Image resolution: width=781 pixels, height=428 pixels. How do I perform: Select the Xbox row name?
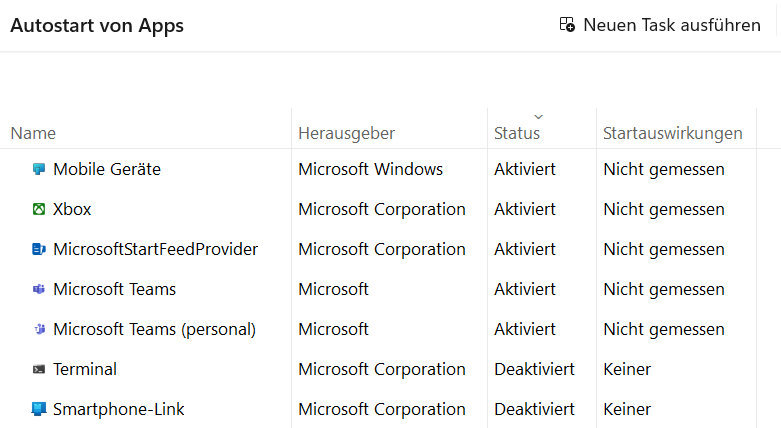[72, 209]
